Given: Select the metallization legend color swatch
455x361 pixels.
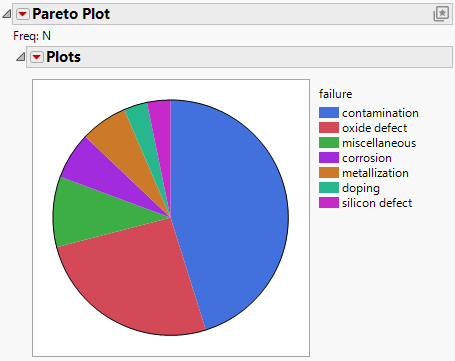Looking at the screenshot, I should 329,173.
